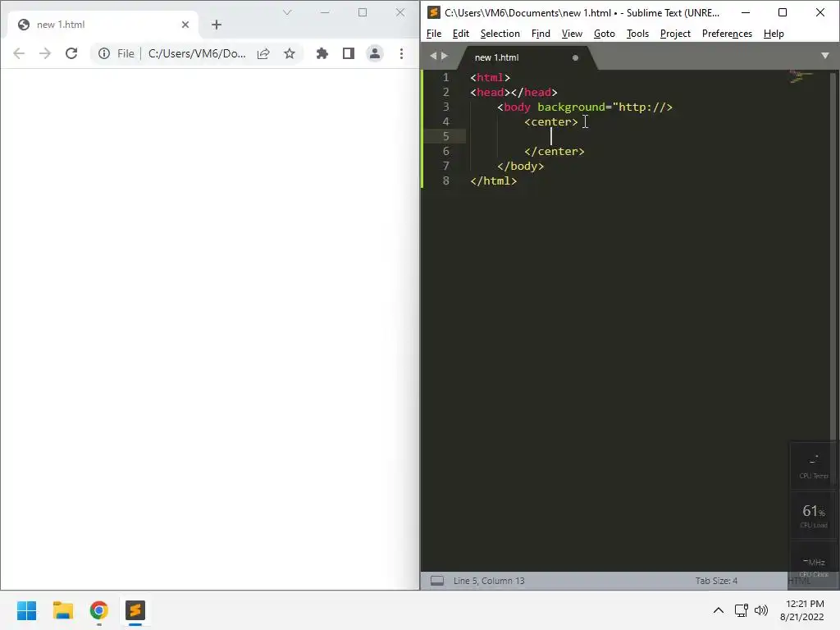
Task: Click the <center> tag on line 4
Action: pos(551,121)
